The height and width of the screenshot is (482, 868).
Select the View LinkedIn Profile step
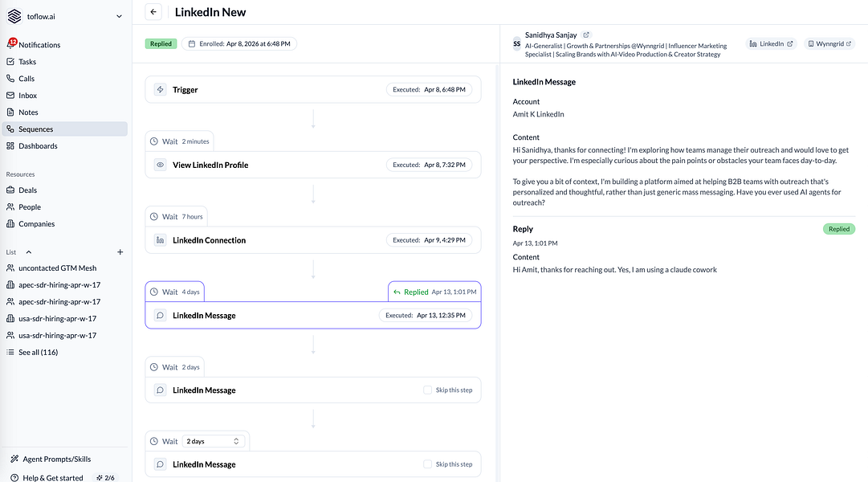pos(313,165)
